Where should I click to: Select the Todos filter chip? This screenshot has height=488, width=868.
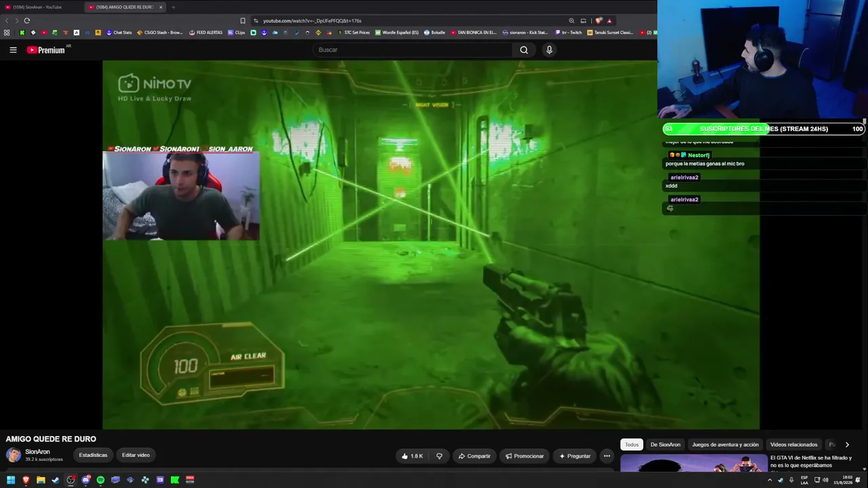pos(632,445)
